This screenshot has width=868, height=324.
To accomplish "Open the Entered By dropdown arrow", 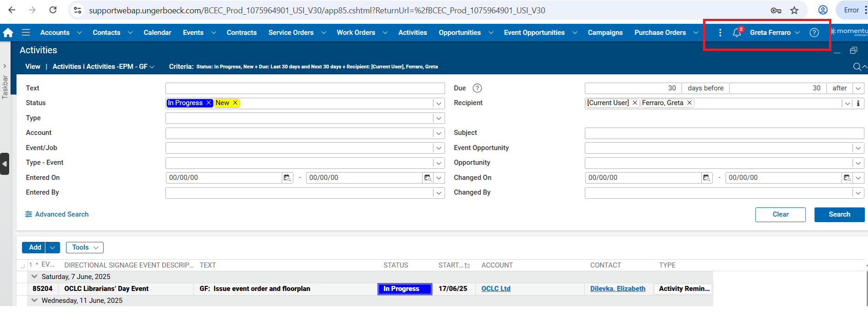I will tap(439, 193).
